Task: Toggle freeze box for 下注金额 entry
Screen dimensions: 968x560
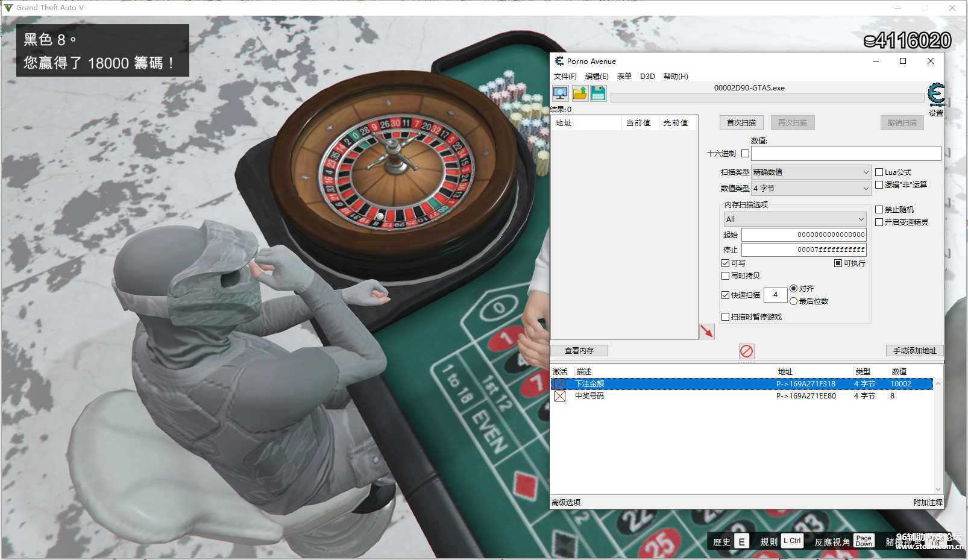Action: point(560,384)
